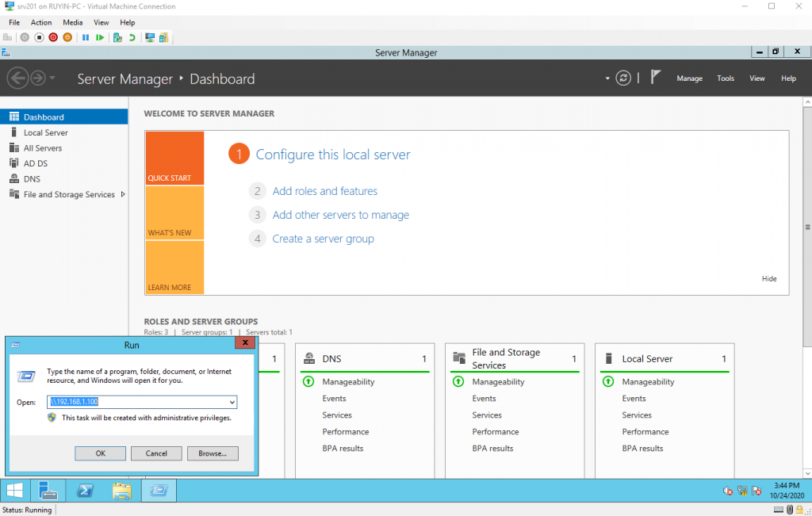Open the Tools menu in Server Manager
This screenshot has width=812, height=516.
point(726,78)
